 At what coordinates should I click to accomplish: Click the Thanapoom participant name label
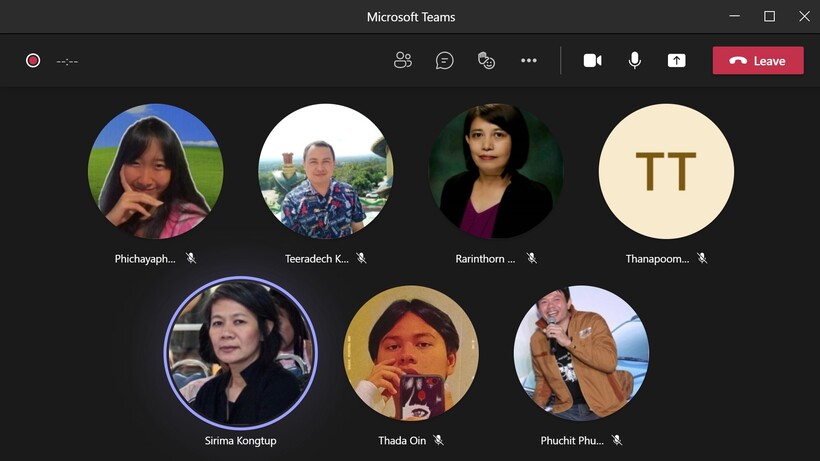[x=657, y=258]
